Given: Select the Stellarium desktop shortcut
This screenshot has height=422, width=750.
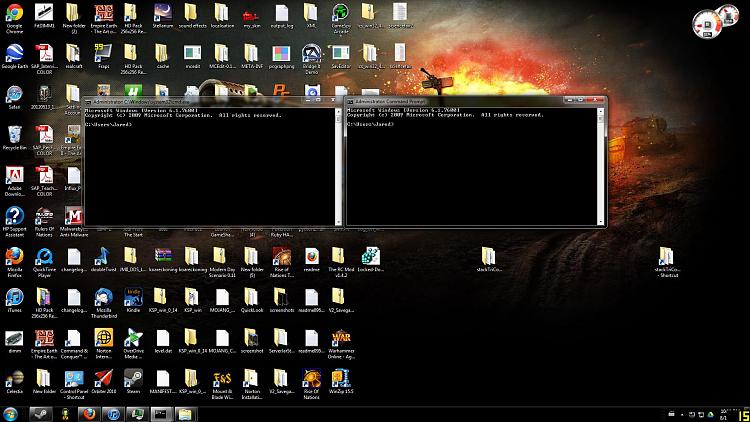Looking at the screenshot, I should [163, 16].
